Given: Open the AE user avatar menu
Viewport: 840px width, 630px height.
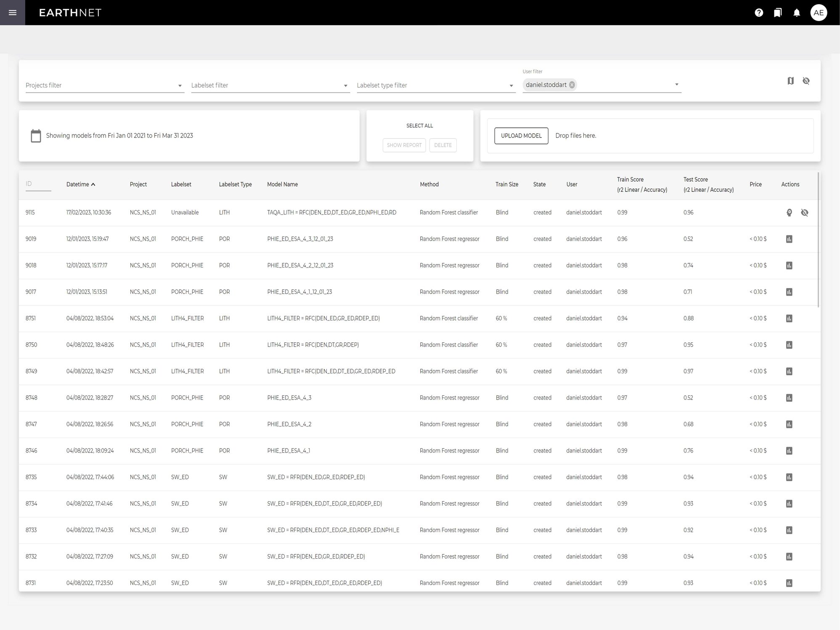Looking at the screenshot, I should (819, 13).
